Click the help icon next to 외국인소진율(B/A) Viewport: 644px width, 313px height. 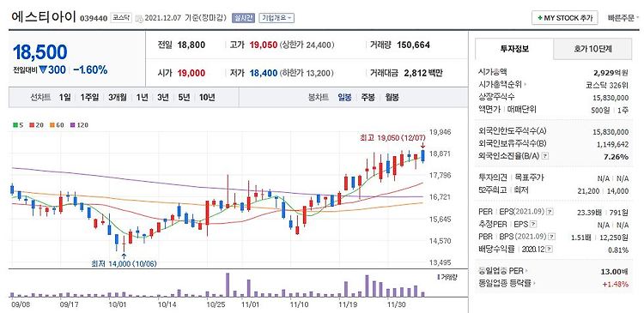coord(545,156)
